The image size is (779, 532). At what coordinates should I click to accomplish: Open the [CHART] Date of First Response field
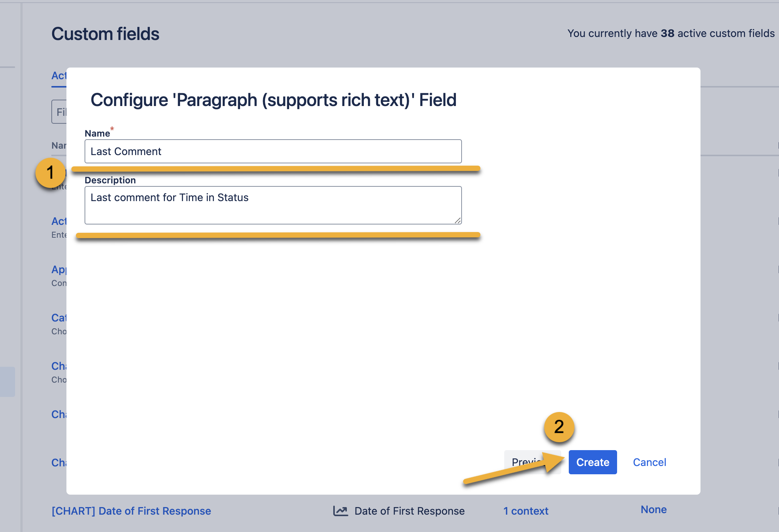[131, 510]
